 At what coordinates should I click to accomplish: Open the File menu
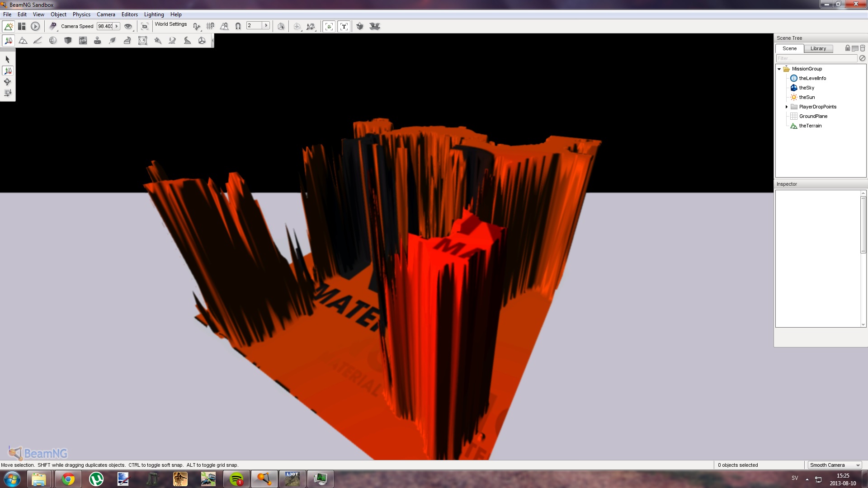(7, 14)
